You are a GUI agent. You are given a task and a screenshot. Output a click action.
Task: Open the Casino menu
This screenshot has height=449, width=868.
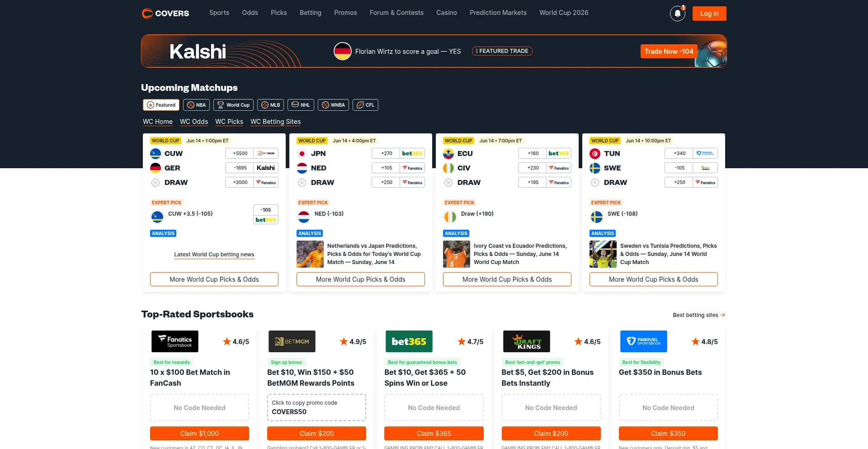pyautogui.click(x=447, y=13)
